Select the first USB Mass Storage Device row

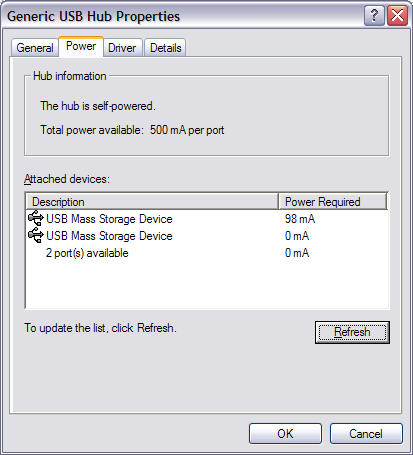pyautogui.click(x=207, y=219)
